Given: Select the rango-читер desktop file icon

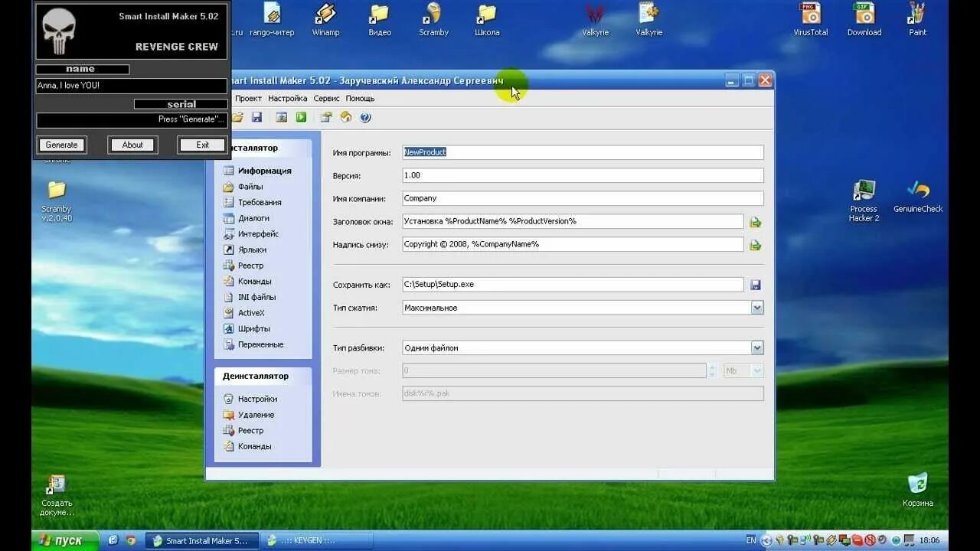Looking at the screenshot, I should 272,19.
